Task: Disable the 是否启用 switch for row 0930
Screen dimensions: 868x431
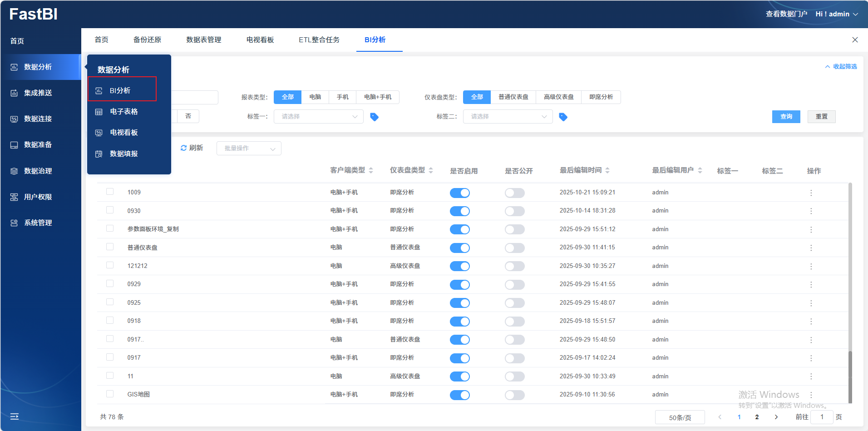Action: [459, 211]
